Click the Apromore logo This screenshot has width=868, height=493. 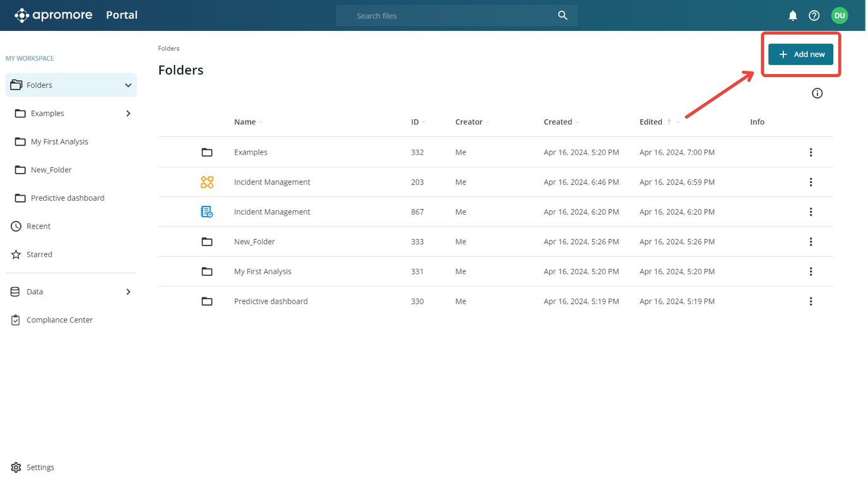coord(54,15)
